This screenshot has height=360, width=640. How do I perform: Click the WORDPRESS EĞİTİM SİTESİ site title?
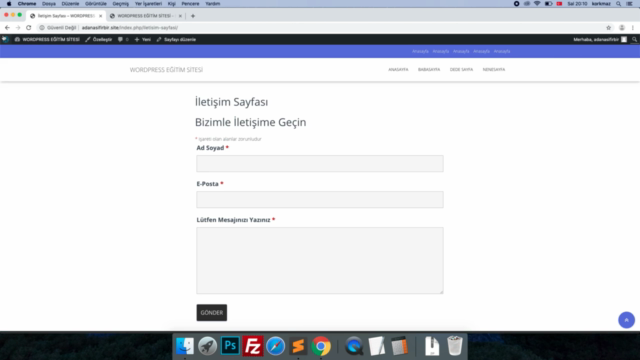click(x=166, y=70)
